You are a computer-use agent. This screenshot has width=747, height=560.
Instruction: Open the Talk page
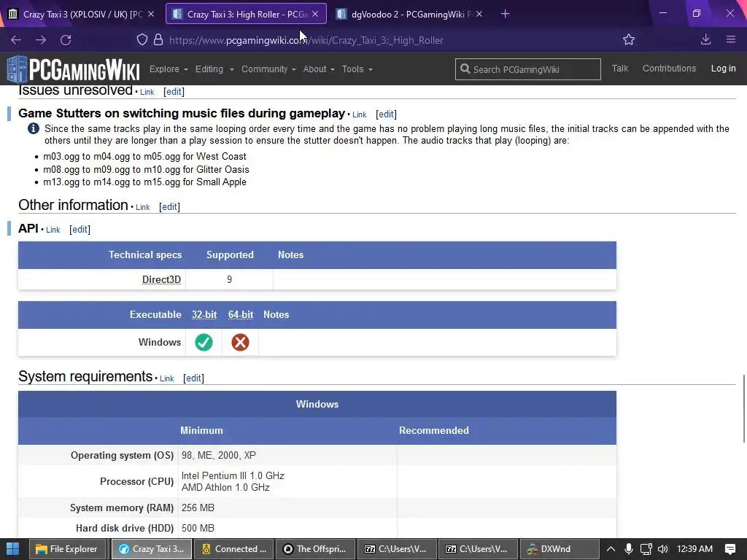coord(620,69)
